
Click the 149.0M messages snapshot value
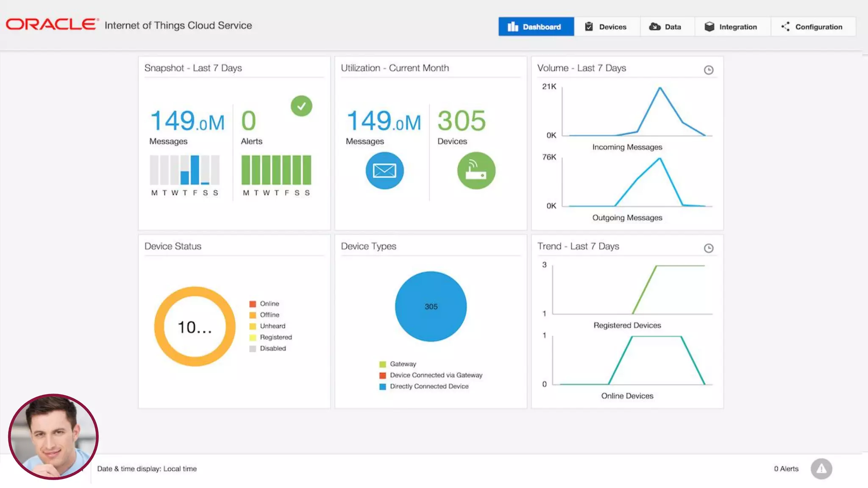pyautogui.click(x=187, y=121)
